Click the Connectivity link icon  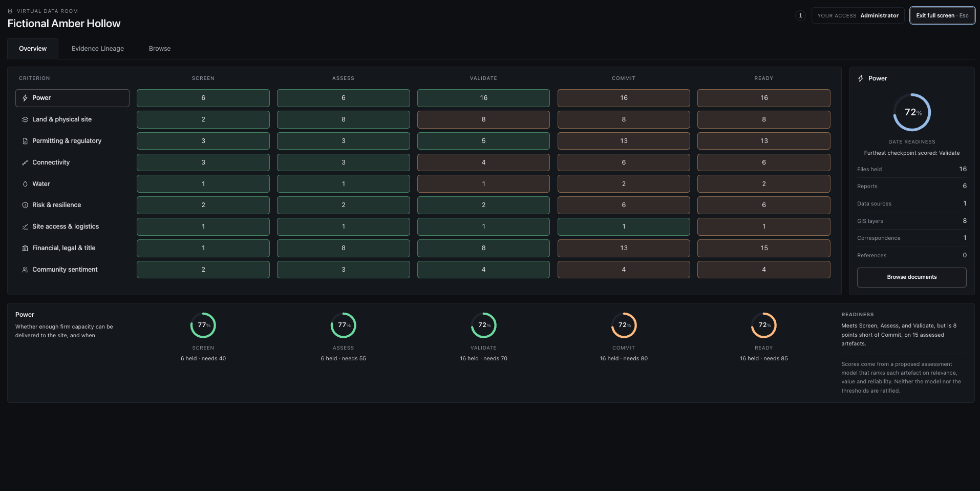[x=25, y=162]
